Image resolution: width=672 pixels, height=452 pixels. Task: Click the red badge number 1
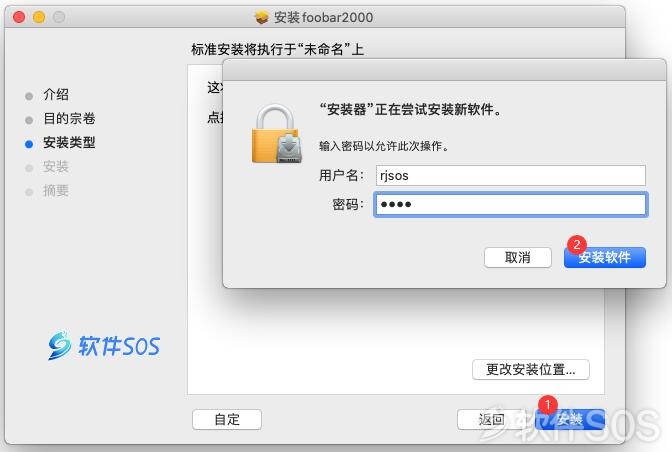[547, 405]
